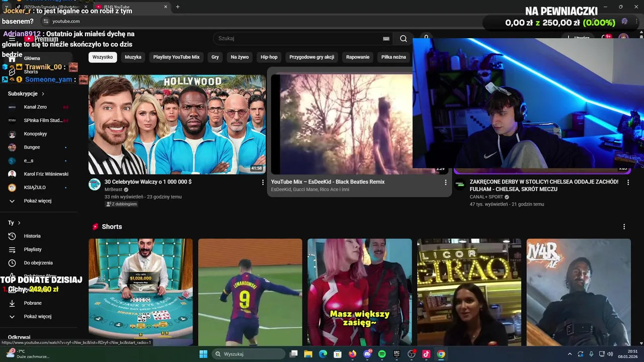Select the Hip-hop filter chip

click(269, 57)
